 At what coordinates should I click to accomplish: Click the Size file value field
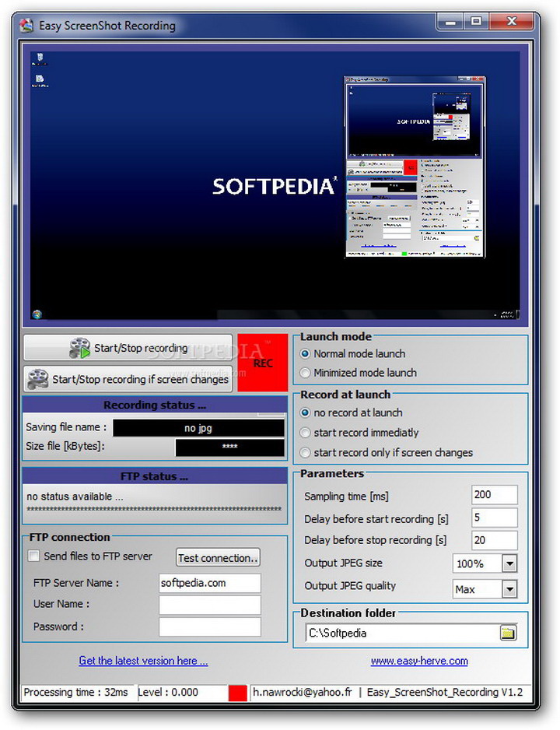tap(229, 447)
